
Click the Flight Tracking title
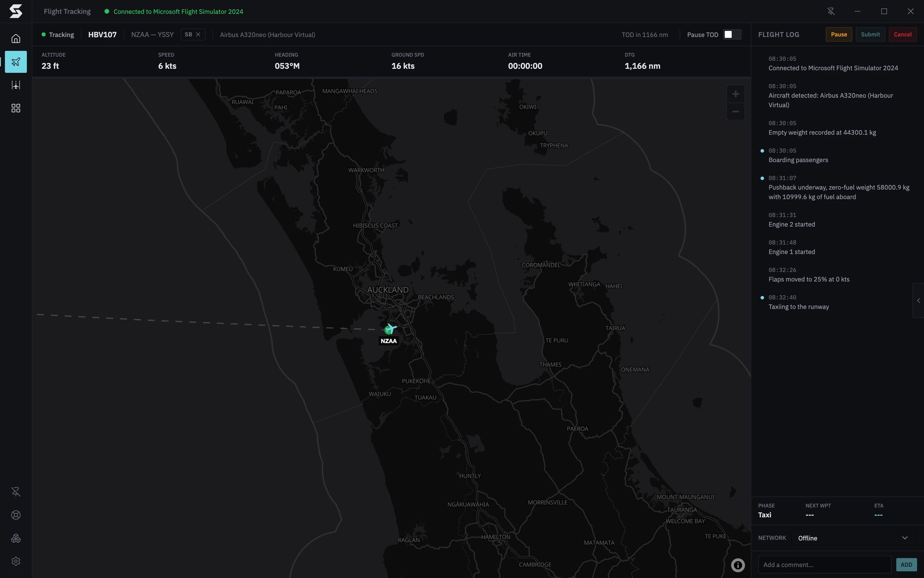pos(67,12)
